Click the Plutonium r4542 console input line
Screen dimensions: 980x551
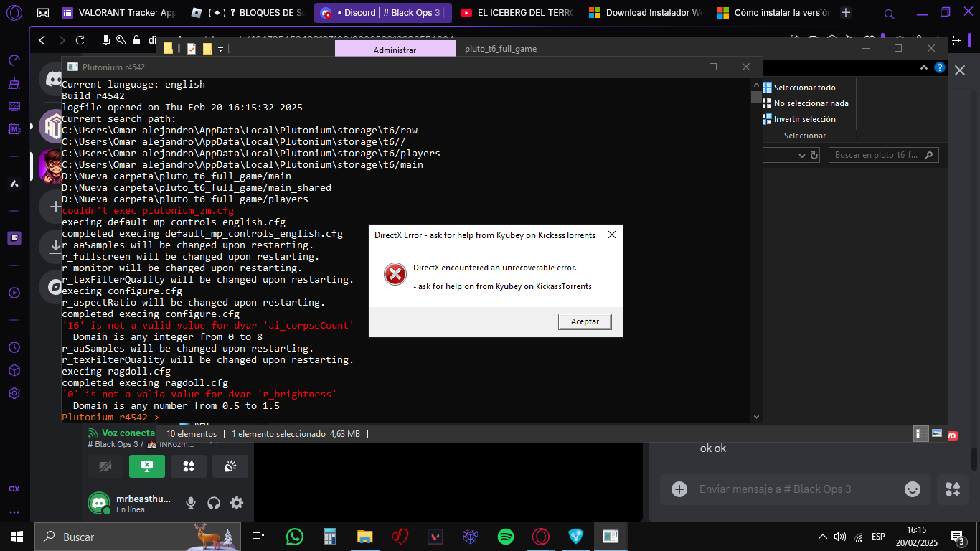click(406, 417)
